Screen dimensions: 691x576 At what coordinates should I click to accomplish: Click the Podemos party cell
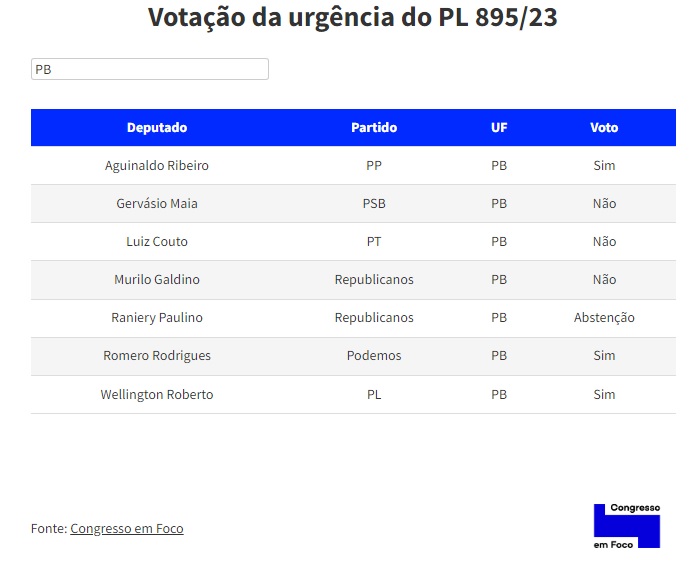(374, 355)
